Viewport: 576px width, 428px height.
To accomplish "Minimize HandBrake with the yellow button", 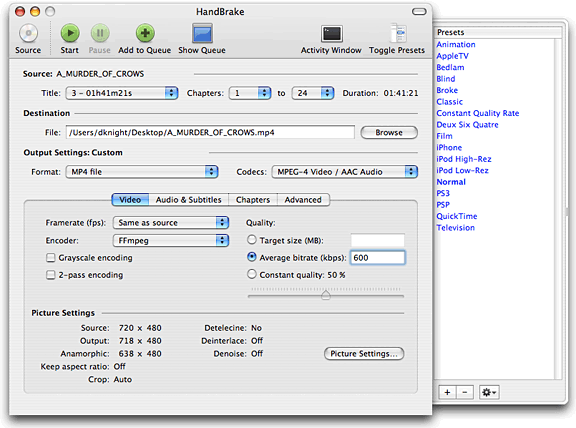I will pyautogui.click(x=35, y=11).
